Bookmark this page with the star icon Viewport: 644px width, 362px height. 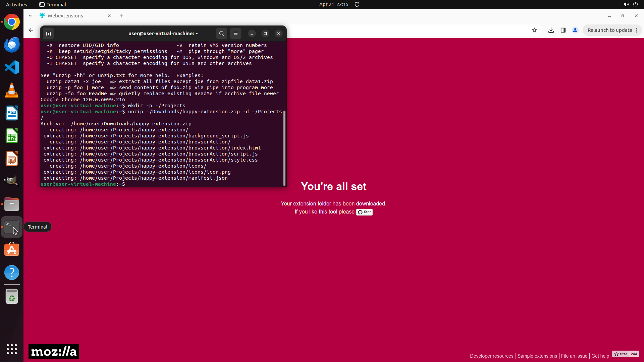pos(534,30)
